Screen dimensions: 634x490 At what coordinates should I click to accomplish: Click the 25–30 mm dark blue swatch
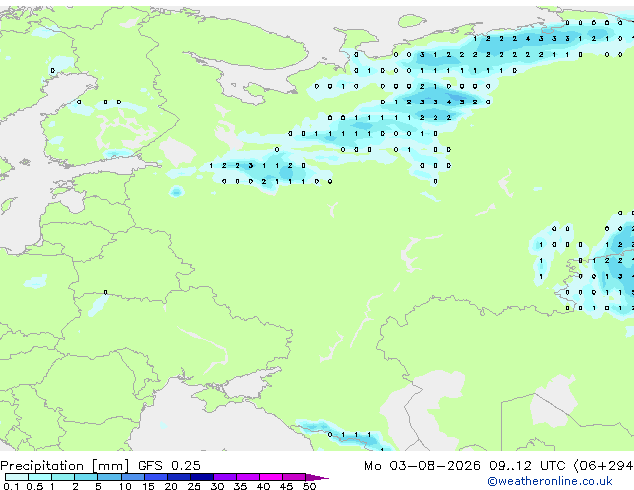tap(202, 477)
